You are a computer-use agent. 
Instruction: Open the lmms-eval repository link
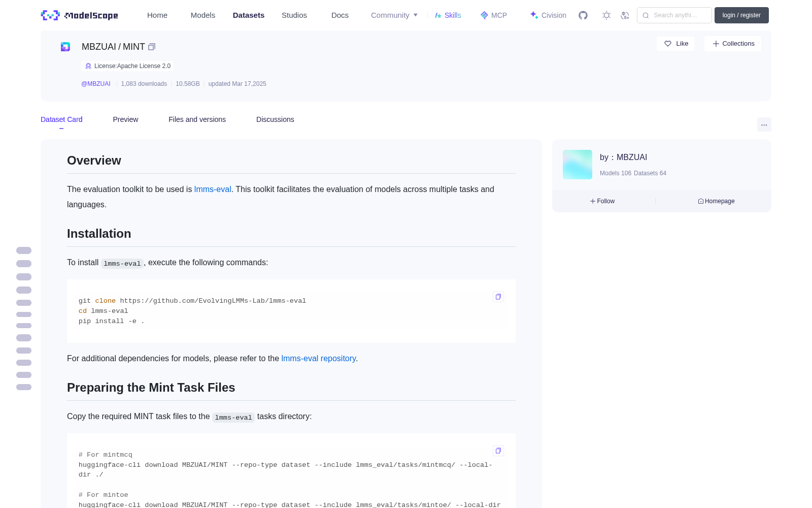coord(318,359)
